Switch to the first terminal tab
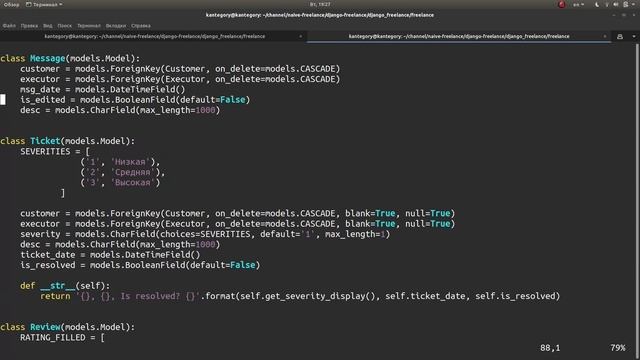 154,36
